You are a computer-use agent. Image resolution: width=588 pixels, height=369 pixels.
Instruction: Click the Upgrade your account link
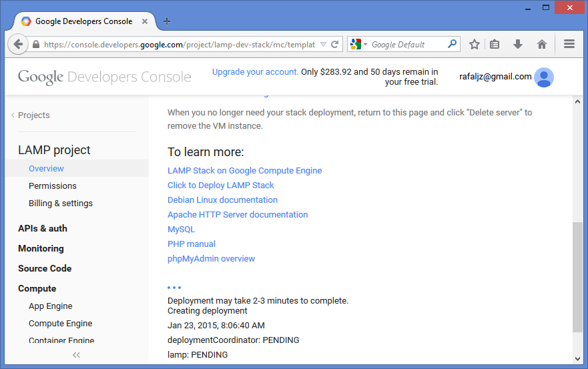tap(256, 71)
